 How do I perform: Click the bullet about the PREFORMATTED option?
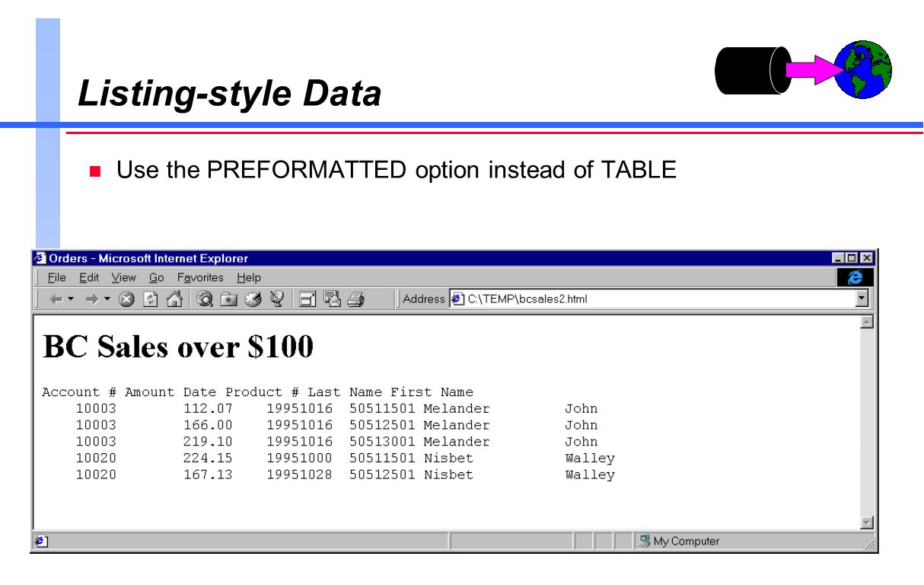pos(396,170)
